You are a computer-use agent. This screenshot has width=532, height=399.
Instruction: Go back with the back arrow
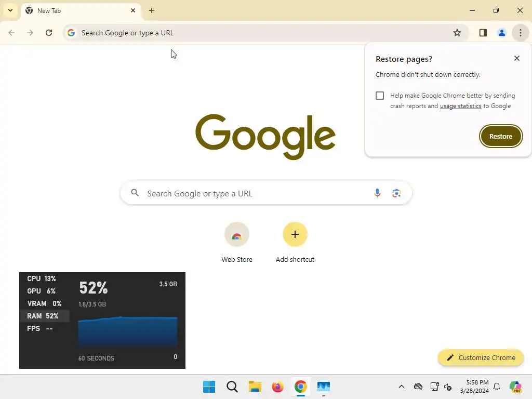point(11,33)
